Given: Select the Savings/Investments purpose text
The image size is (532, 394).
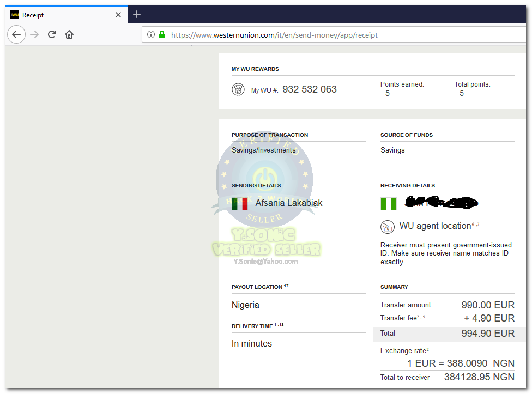Looking at the screenshot, I should tap(264, 150).
